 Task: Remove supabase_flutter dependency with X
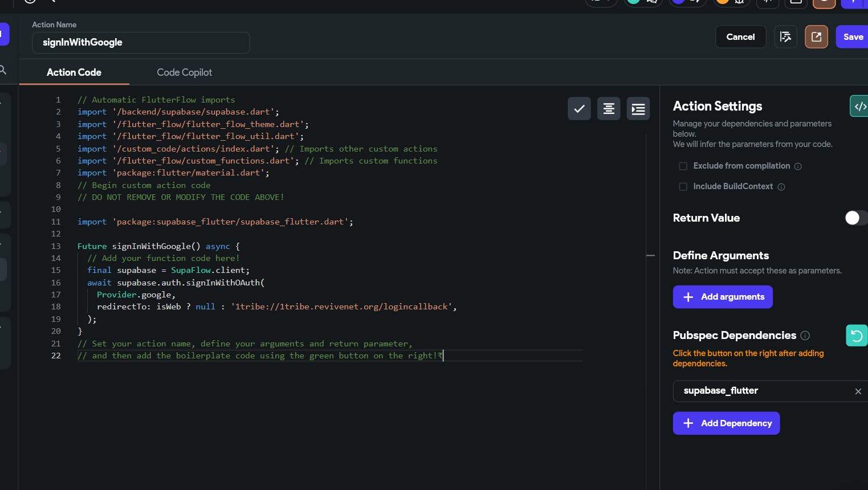(858, 391)
